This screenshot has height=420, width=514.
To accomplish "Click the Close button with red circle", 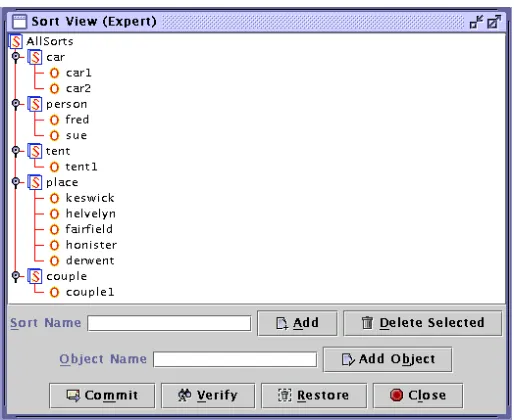I will click(418, 395).
